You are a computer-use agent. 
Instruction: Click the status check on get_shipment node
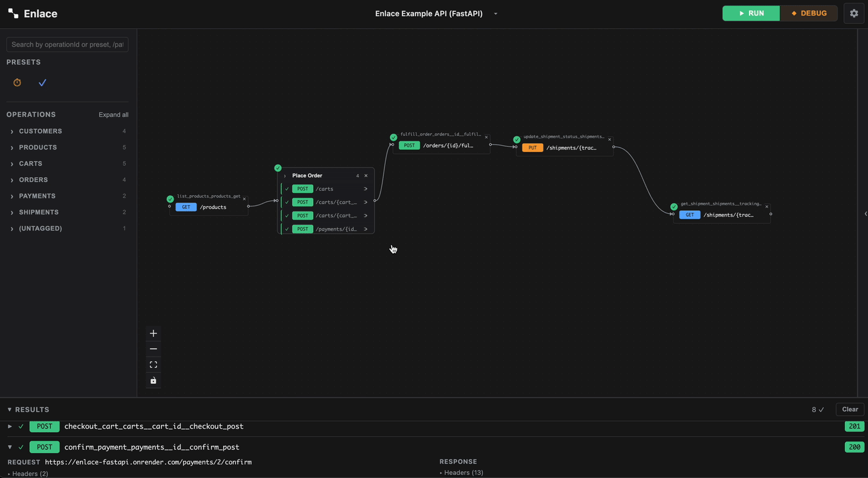tap(674, 206)
